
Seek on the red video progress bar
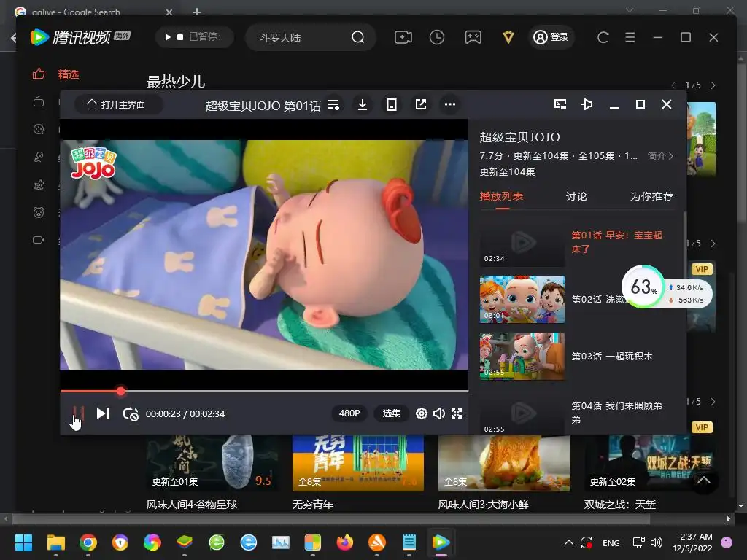tap(264, 391)
